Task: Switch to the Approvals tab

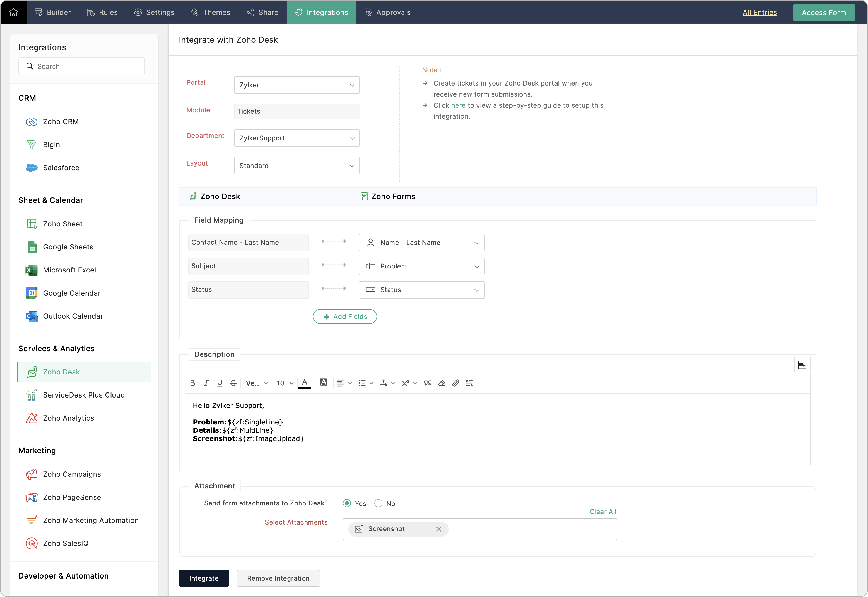Action: pos(387,12)
